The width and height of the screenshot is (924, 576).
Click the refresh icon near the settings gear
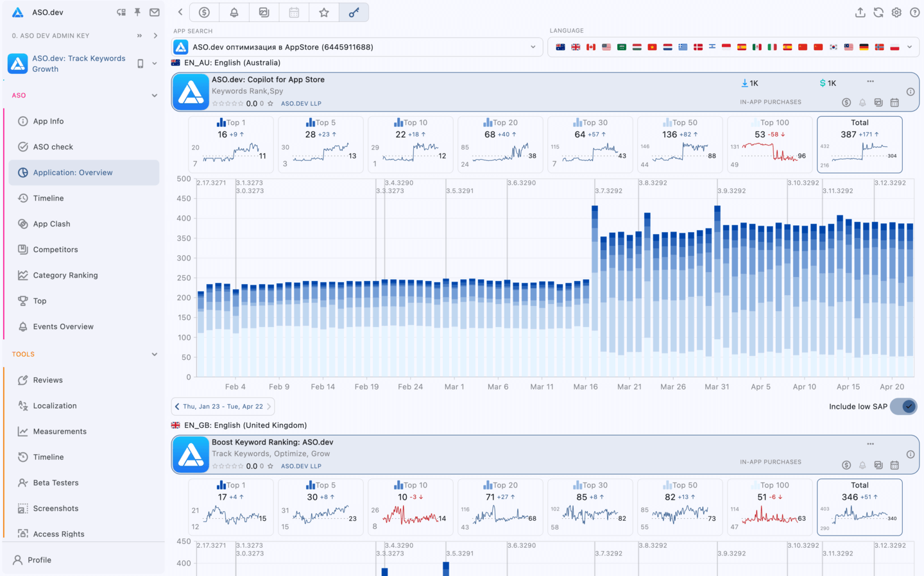point(878,12)
